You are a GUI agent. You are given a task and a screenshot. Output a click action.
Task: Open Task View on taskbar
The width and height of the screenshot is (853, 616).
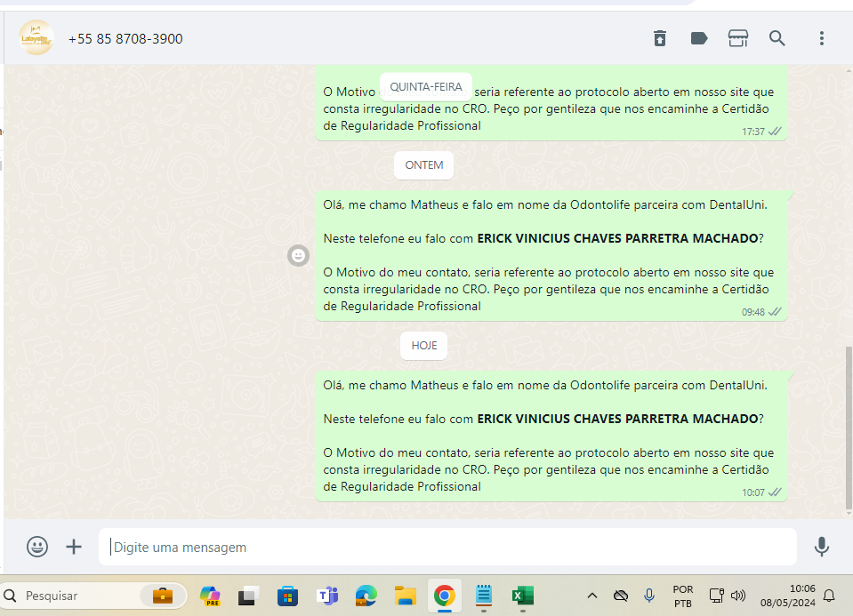(249, 596)
